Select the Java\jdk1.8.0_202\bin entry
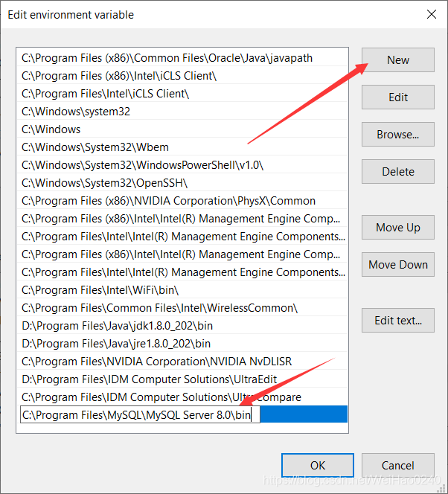The width and height of the screenshot is (448, 494). click(182, 325)
